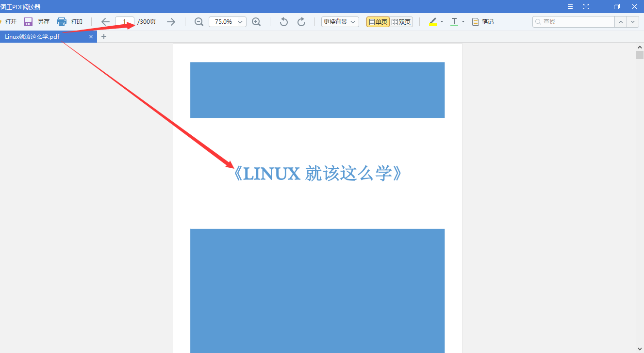Click the 打印 printer icon

[62, 22]
